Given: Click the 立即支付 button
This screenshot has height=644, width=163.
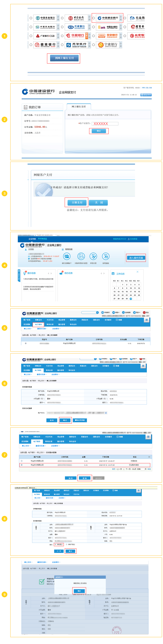Looking at the screenshot, I should click(x=77, y=203).
